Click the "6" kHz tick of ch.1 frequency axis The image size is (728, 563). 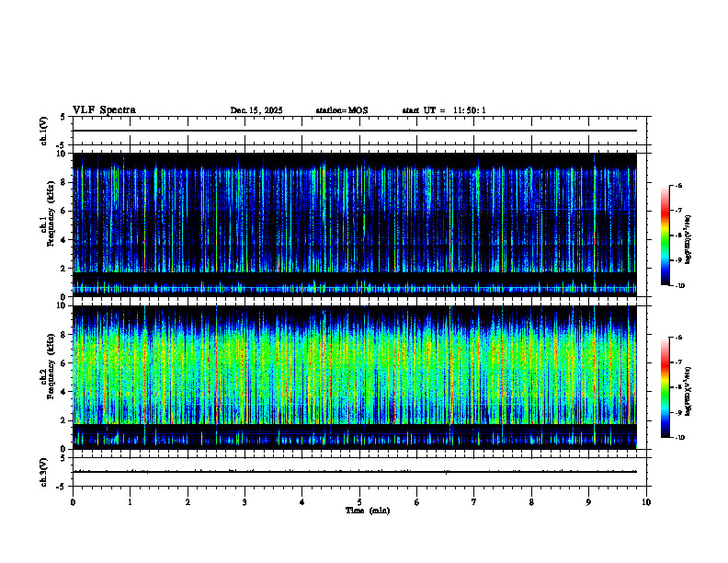(64, 211)
